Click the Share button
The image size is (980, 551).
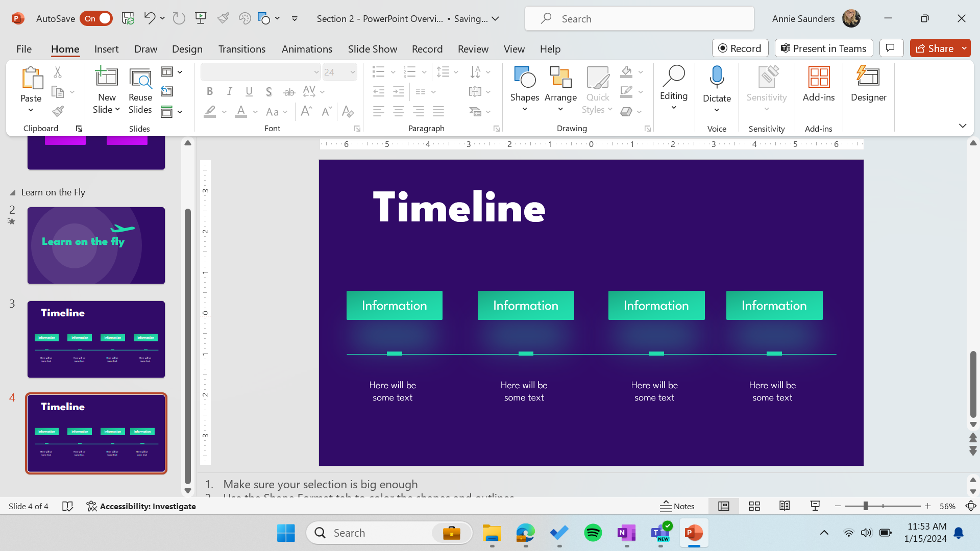tap(935, 48)
